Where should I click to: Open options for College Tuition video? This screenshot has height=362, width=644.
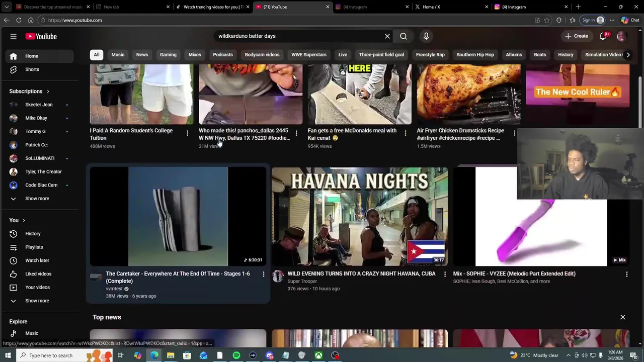click(187, 133)
